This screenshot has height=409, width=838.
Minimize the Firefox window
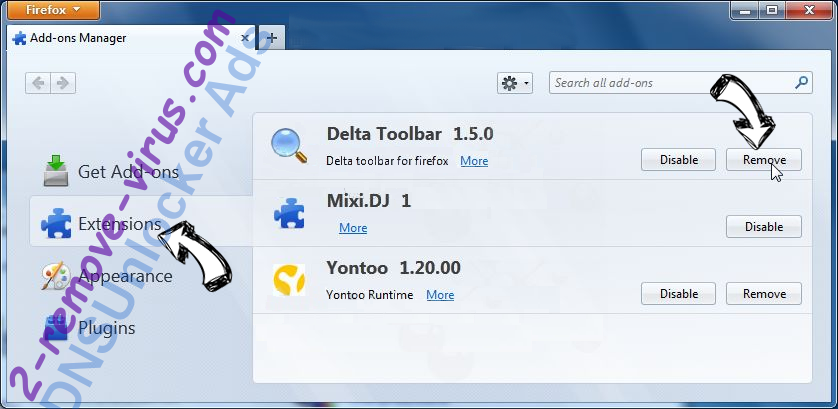pyautogui.click(x=746, y=9)
